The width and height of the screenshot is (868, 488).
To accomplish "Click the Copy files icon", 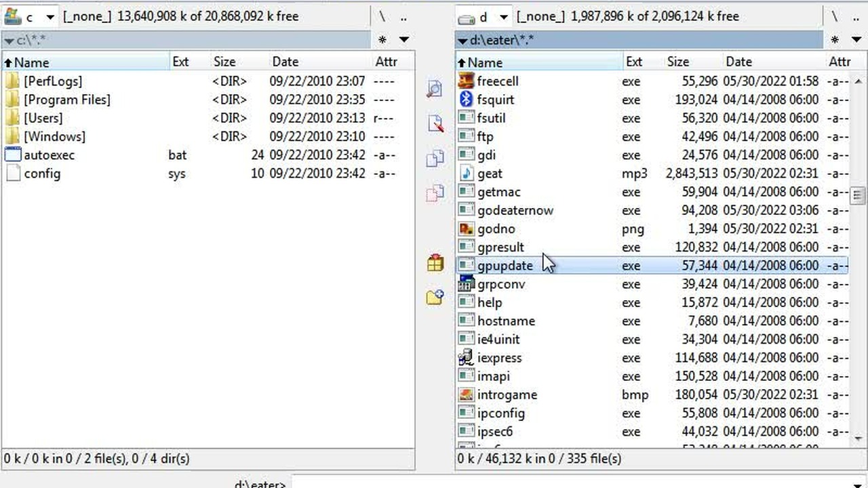I will (435, 159).
